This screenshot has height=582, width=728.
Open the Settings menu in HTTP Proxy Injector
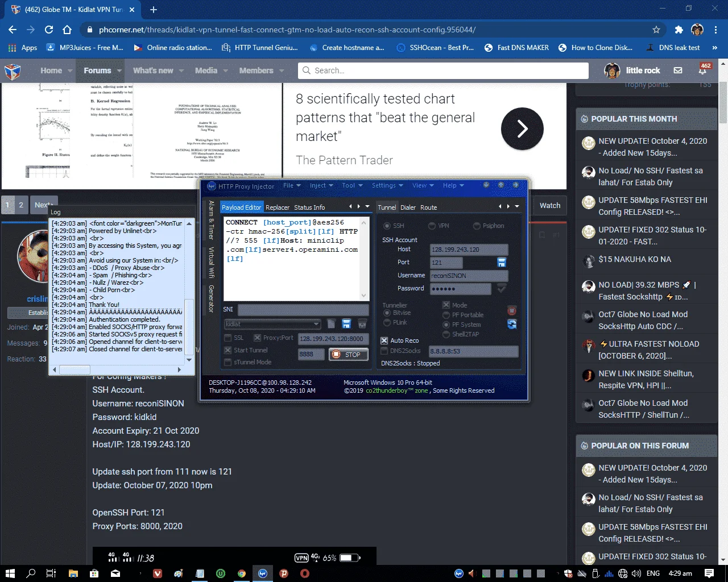pyautogui.click(x=387, y=185)
